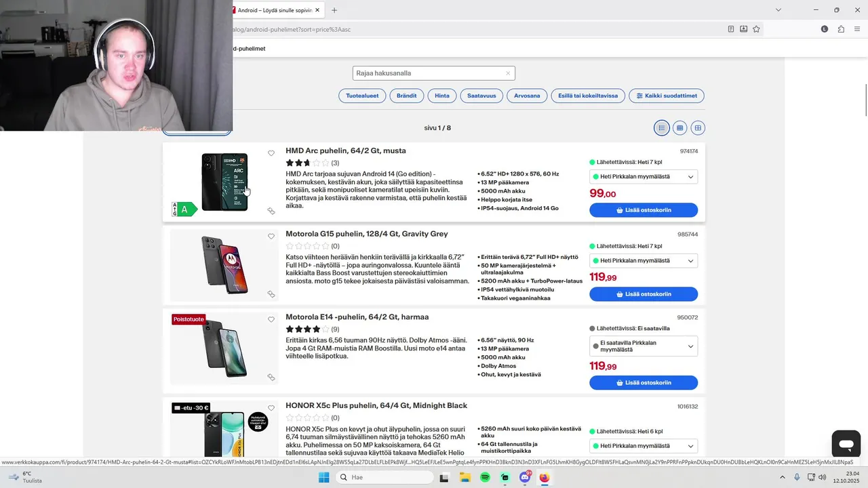Compare Motorola G15 with scale icon

click(x=271, y=294)
